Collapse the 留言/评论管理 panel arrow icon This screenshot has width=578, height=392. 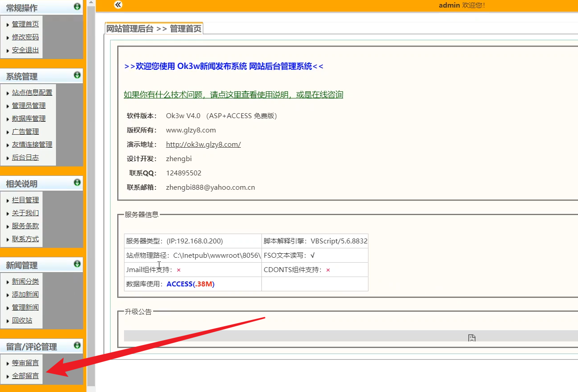[77, 345]
